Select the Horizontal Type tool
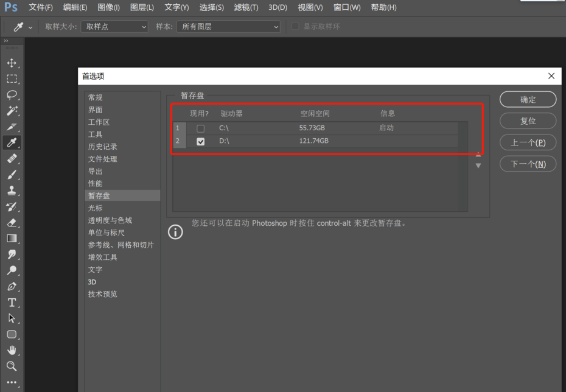 12,303
